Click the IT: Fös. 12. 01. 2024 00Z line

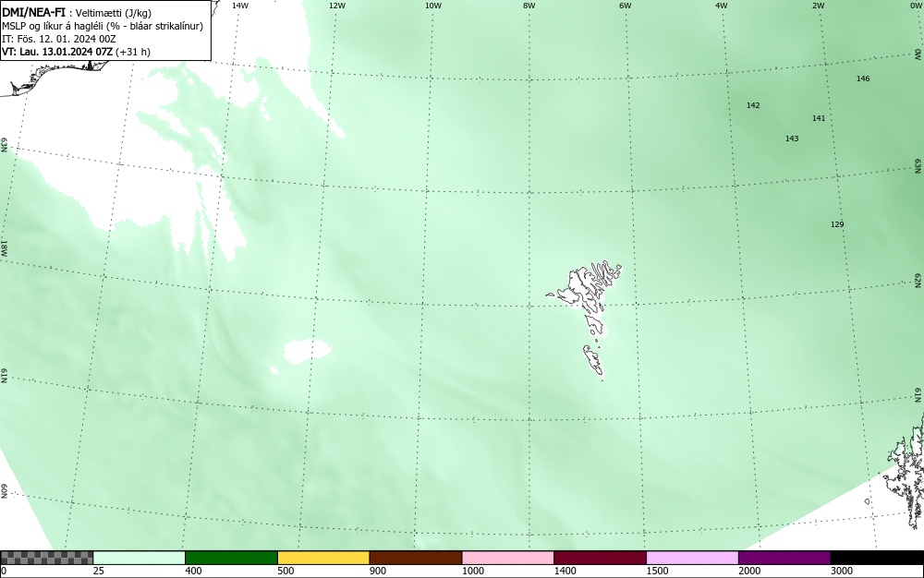click(59, 39)
